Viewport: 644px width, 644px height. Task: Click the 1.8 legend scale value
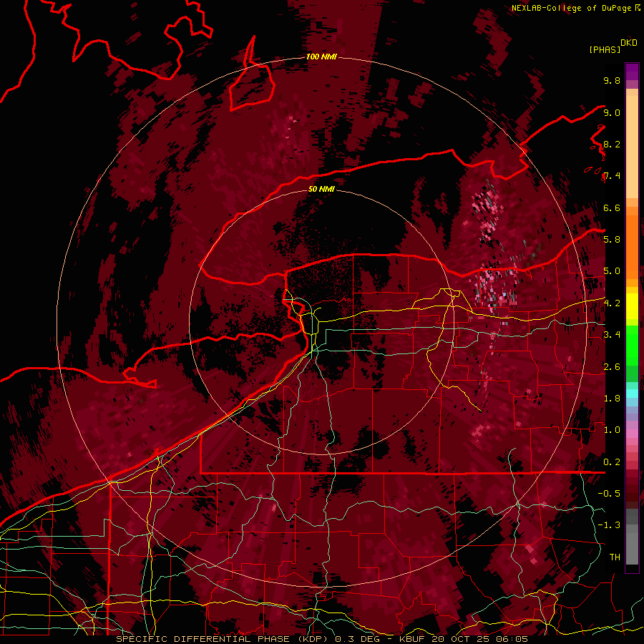coord(612,399)
